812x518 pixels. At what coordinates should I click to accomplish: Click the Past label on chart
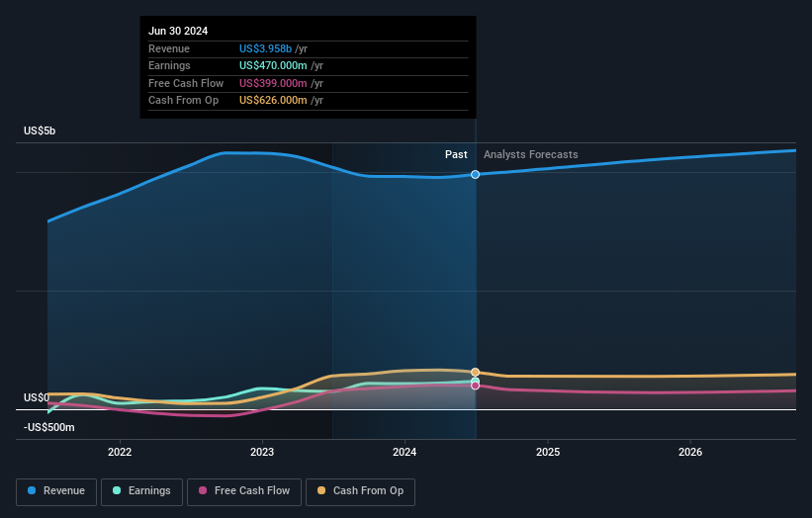click(x=456, y=154)
